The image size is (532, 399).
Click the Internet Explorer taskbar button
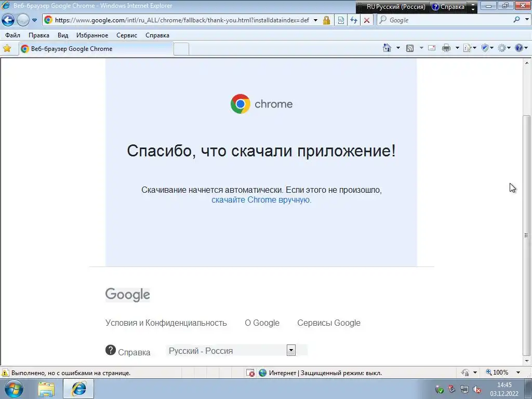pos(78,389)
